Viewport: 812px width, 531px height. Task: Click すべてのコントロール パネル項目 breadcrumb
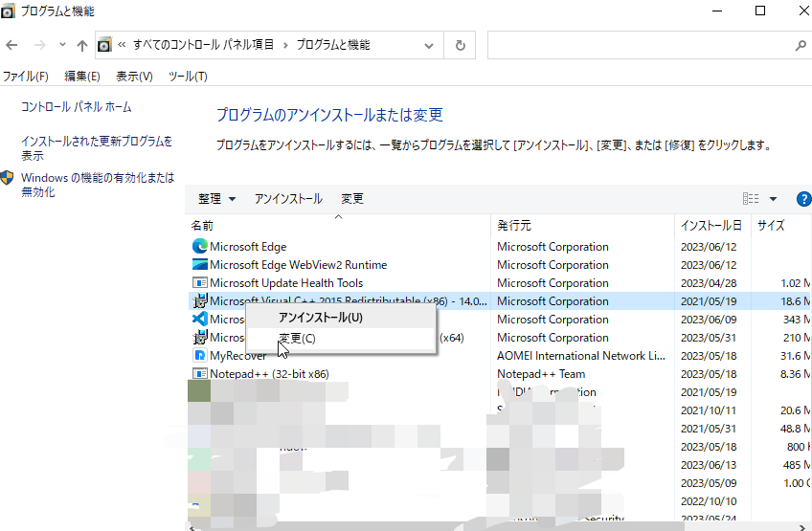(204, 45)
